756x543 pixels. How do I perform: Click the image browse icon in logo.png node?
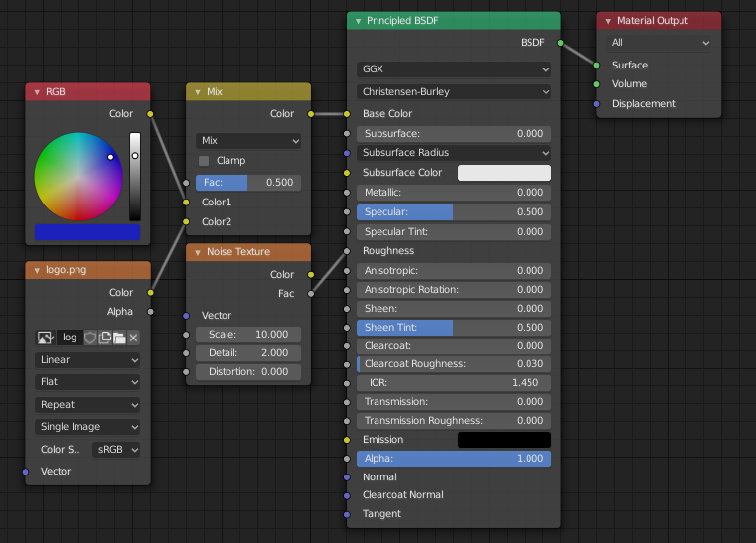coord(46,338)
